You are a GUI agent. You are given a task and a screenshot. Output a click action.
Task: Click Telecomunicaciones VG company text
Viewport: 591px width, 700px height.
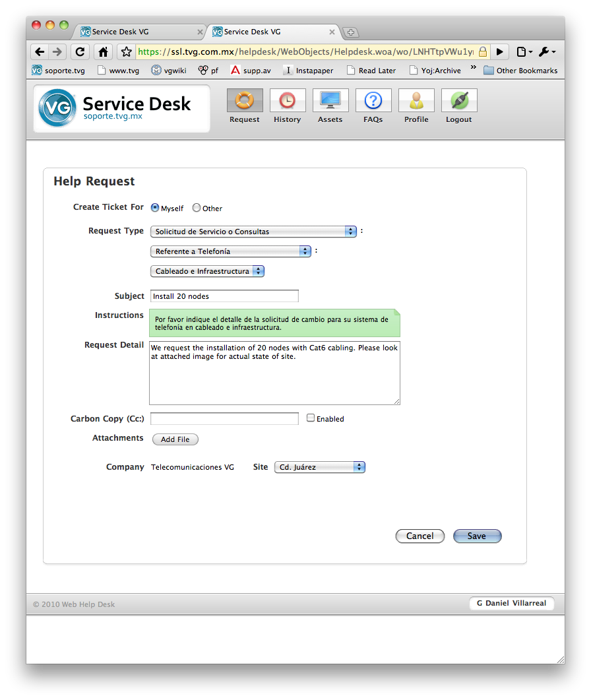(x=193, y=467)
